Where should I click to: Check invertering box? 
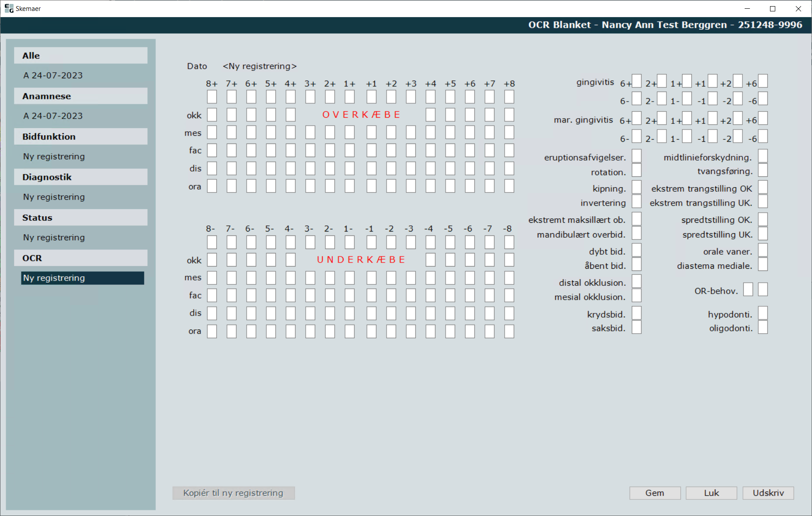[x=637, y=201]
